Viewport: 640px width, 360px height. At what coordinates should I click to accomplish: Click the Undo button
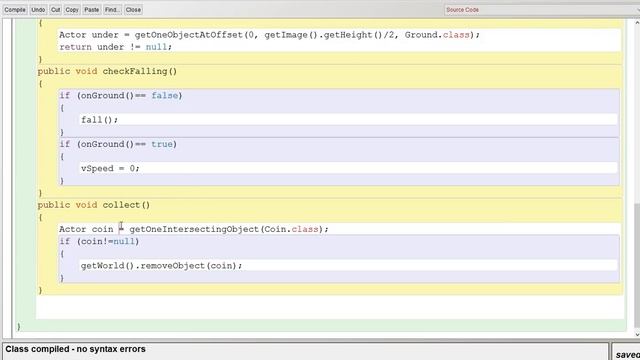(x=38, y=9)
